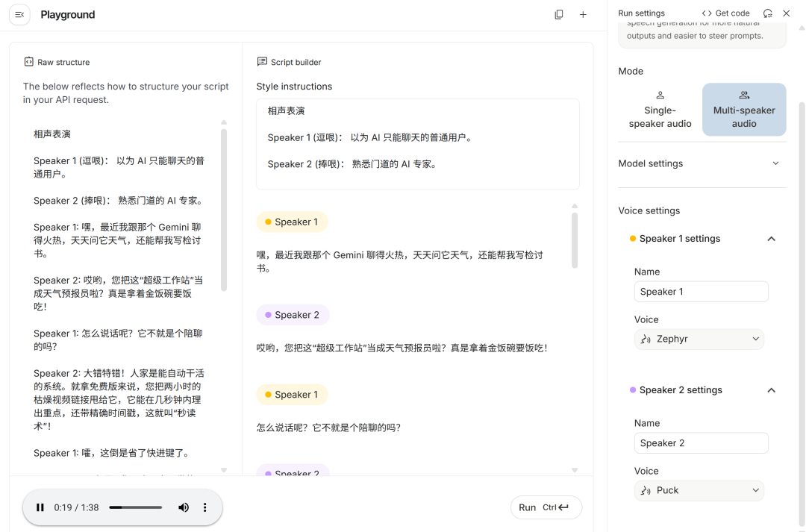Click the Run button
This screenshot has height=532, width=806.
click(546, 507)
